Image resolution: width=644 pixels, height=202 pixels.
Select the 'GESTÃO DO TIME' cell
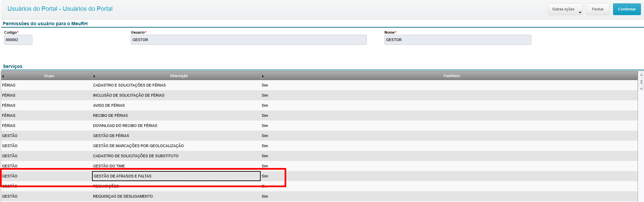coord(176,166)
